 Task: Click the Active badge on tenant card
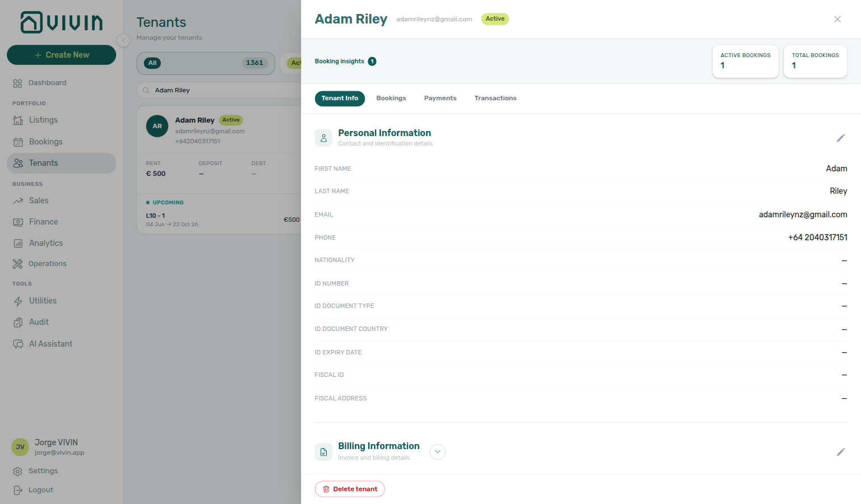point(231,120)
